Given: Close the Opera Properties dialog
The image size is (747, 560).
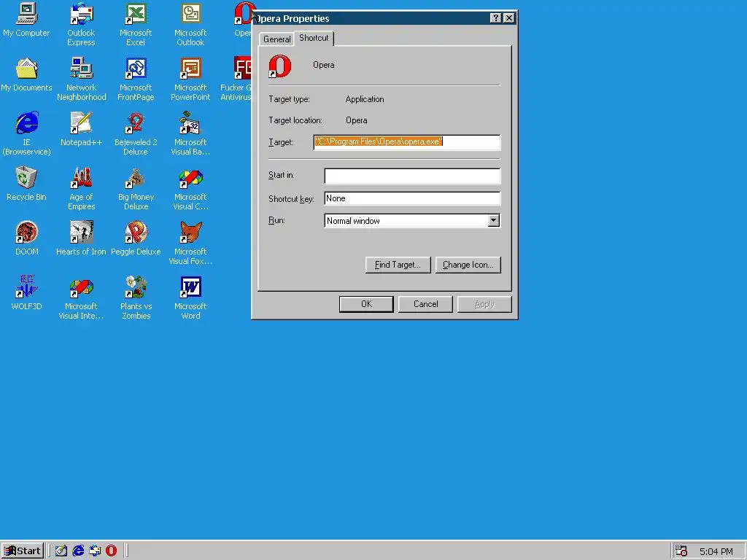Looking at the screenshot, I should click(508, 18).
